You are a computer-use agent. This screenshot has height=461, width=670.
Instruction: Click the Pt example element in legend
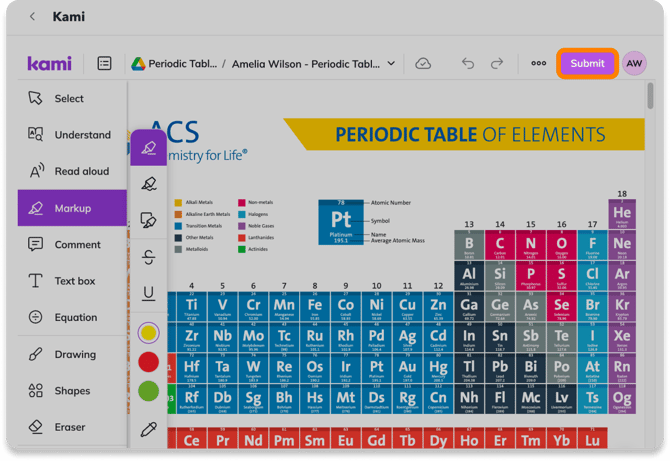pyautogui.click(x=341, y=222)
